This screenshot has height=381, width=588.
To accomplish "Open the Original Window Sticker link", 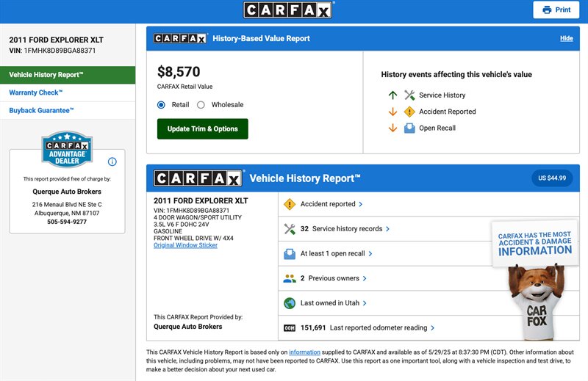I will pyautogui.click(x=185, y=245).
